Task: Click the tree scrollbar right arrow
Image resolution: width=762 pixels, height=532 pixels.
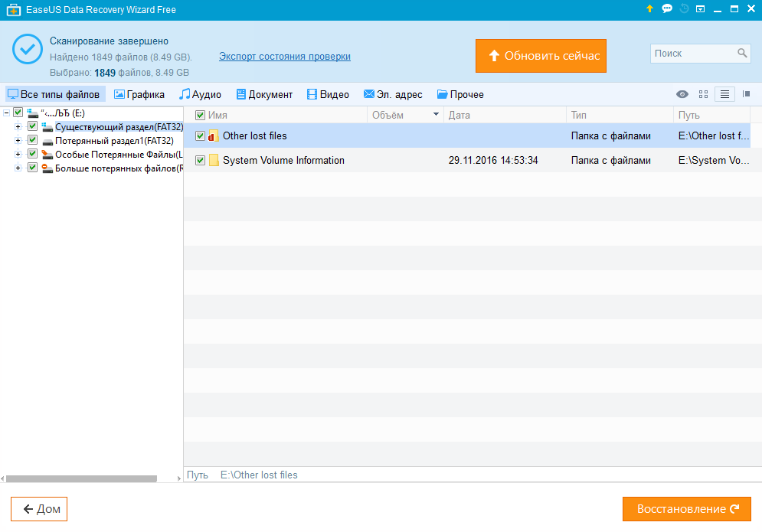Action: coord(179,478)
